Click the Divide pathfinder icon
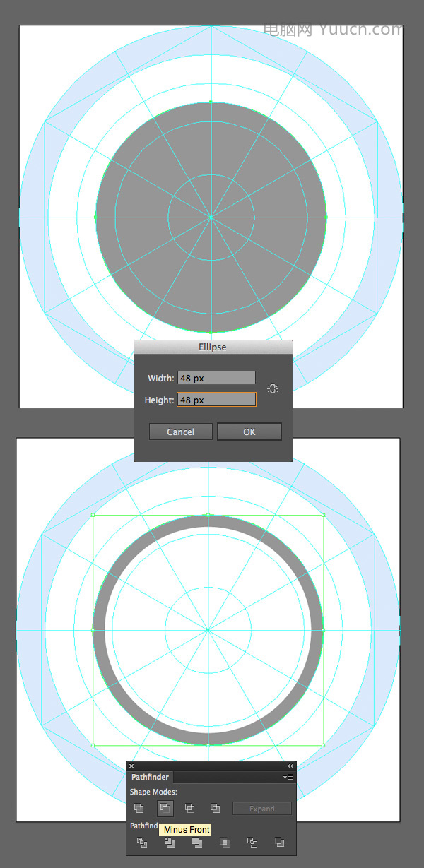 coord(142,842)
